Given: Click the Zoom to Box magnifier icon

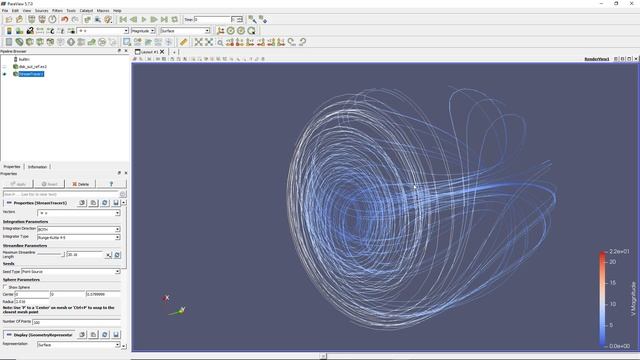Looking at the screenshot, I should click(x=220, y=42).
